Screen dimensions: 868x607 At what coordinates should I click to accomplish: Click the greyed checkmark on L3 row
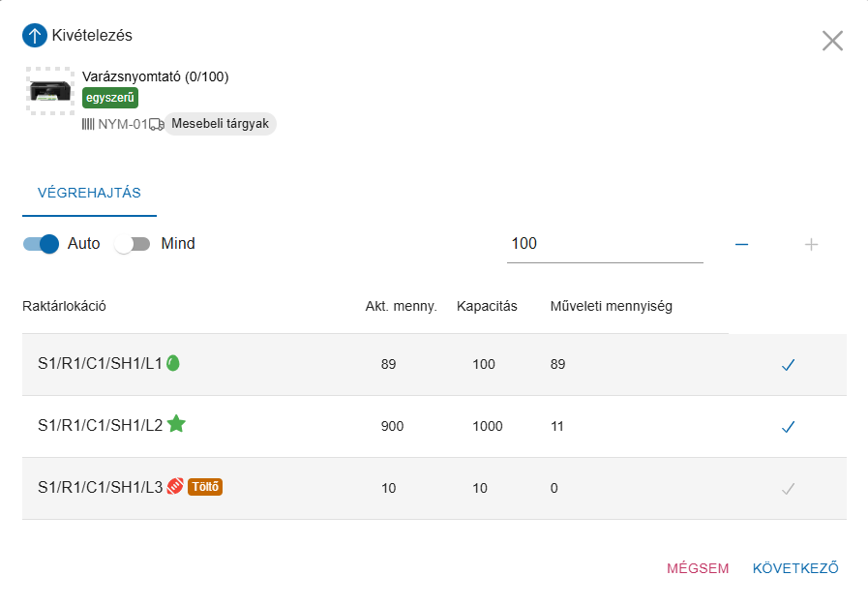(x=788, y=489)
